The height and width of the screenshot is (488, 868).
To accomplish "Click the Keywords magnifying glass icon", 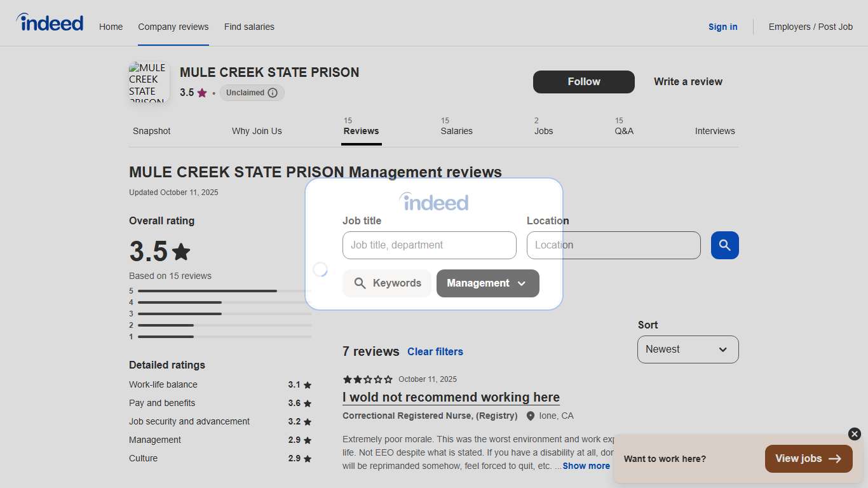I will [x=362, y=283].
